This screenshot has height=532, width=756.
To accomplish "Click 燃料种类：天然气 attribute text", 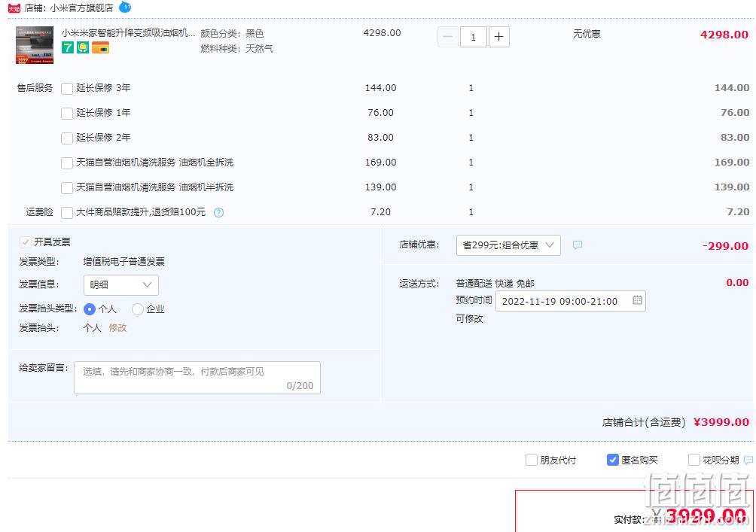I will coord(236,49).
